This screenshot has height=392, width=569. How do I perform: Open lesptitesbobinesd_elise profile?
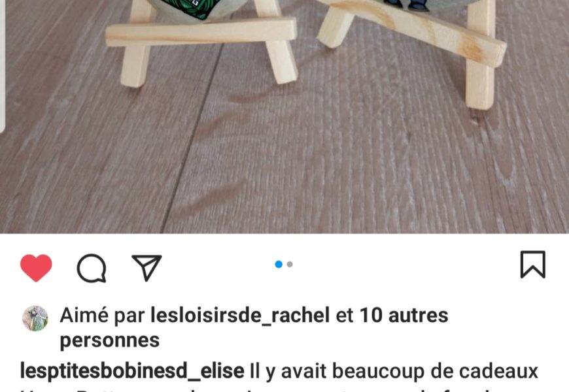(x=132, y=371)
